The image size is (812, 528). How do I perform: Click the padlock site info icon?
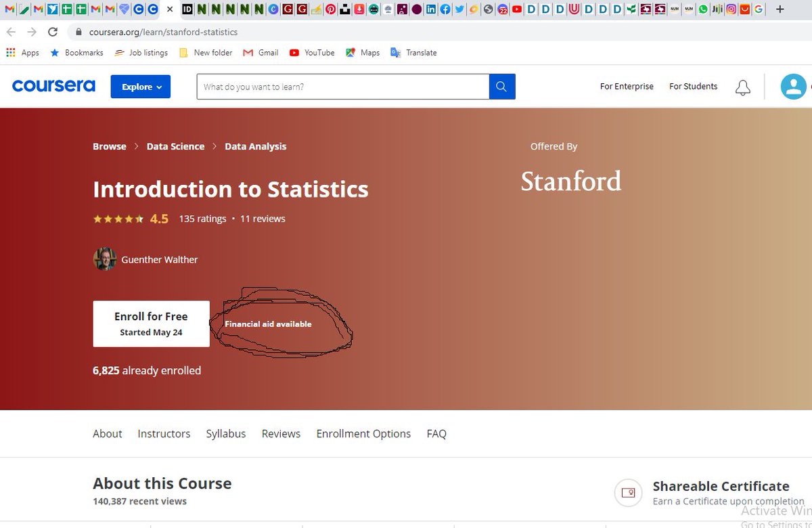(79, 32)
